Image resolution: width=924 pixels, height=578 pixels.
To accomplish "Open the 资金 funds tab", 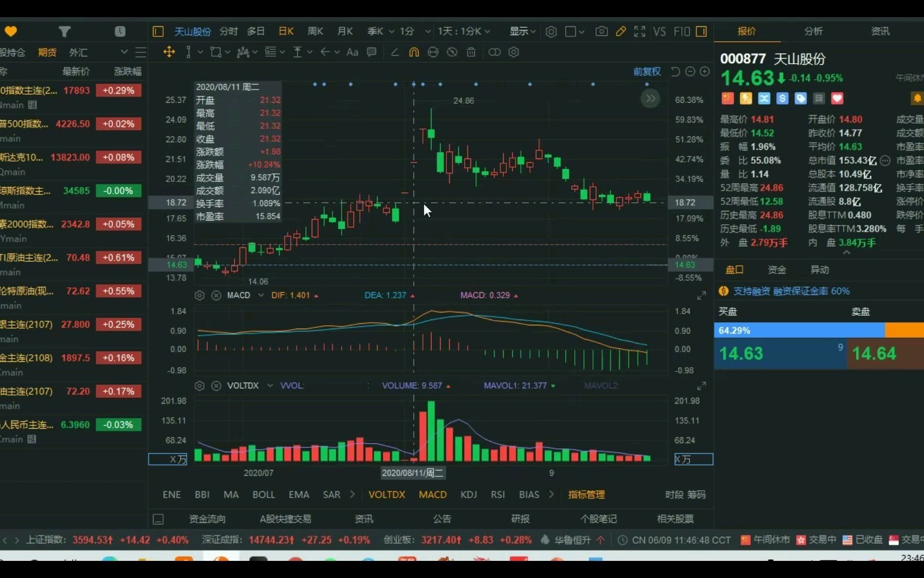I will click(x=777, y=270).
